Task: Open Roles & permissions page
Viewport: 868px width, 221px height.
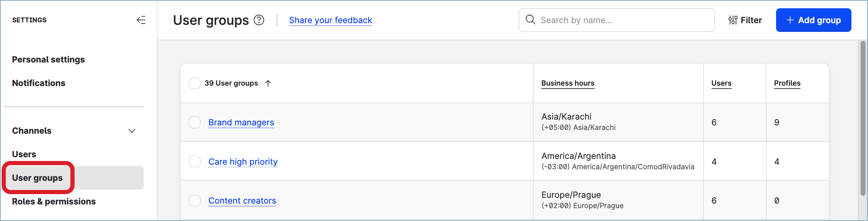Action: 54,202
